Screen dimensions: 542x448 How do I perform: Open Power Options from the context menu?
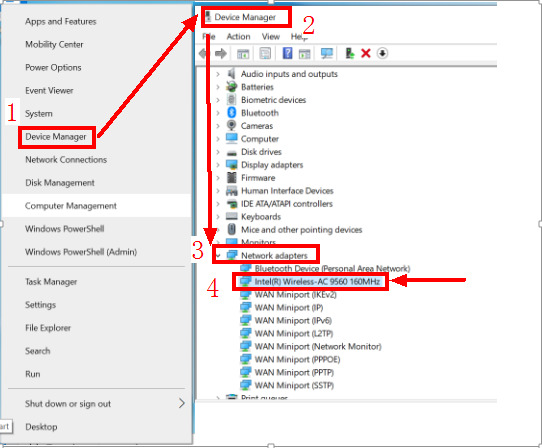(53, 67)
